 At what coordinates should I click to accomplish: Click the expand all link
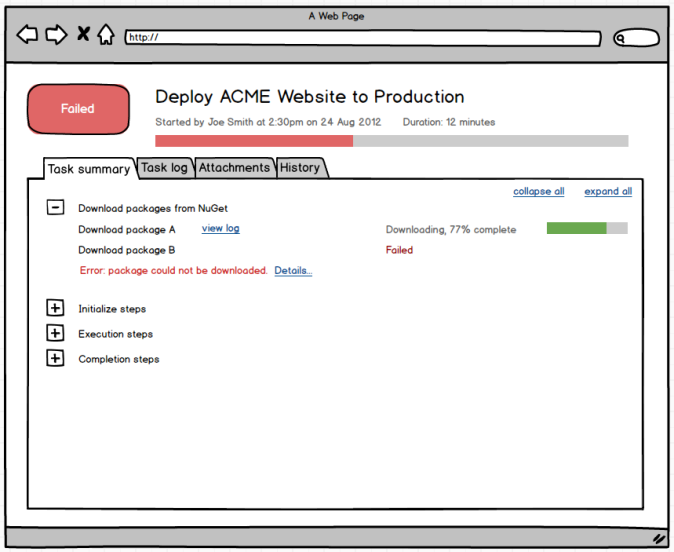click(608, 191)
